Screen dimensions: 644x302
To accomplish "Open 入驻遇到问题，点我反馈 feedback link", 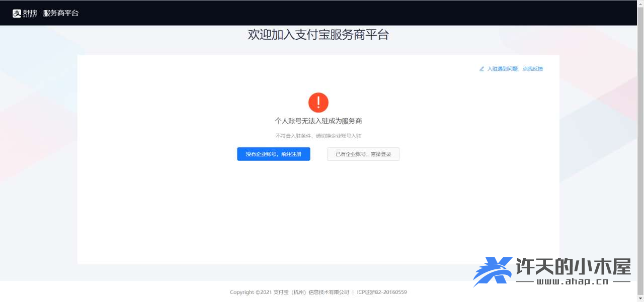I will (x=515, y=69).
